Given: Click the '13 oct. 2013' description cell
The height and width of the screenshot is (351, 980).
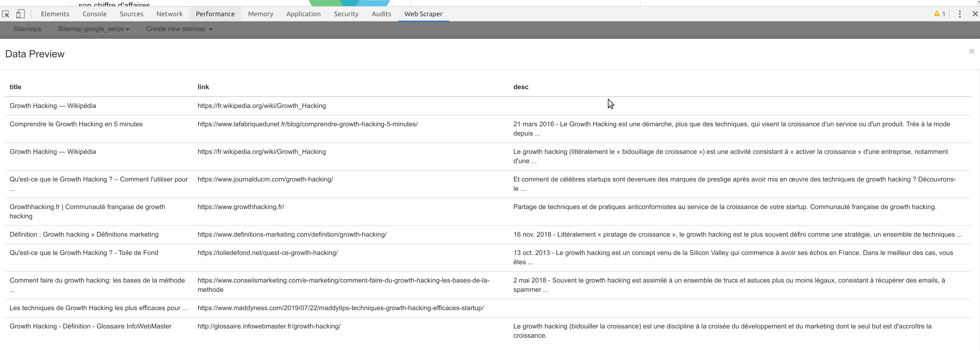Looking at the screenshot, I should pyautogui.click(x=733, y=258).
